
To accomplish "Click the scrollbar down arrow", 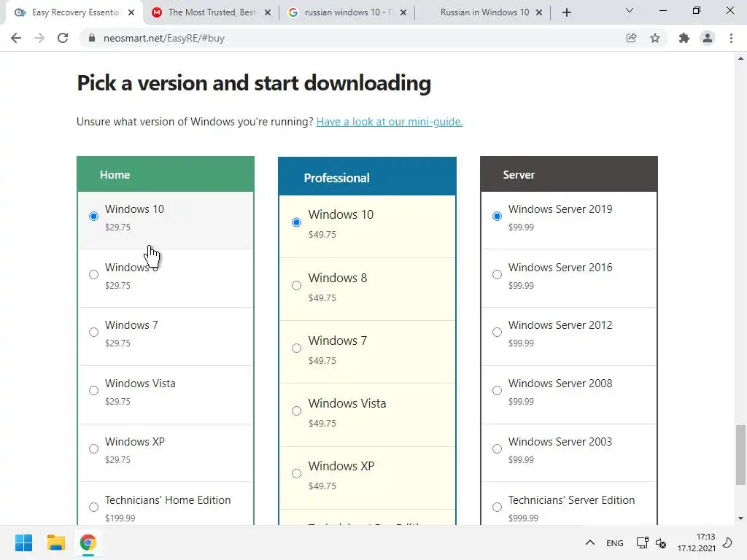I will click(x=740, y=518).
